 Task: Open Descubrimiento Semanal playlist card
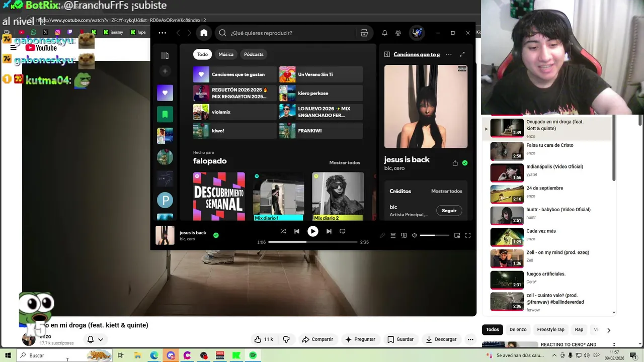click(219, 197)
